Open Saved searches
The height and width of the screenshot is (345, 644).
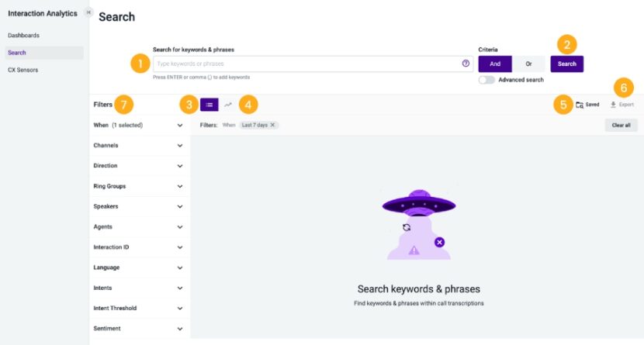(587, 105)
